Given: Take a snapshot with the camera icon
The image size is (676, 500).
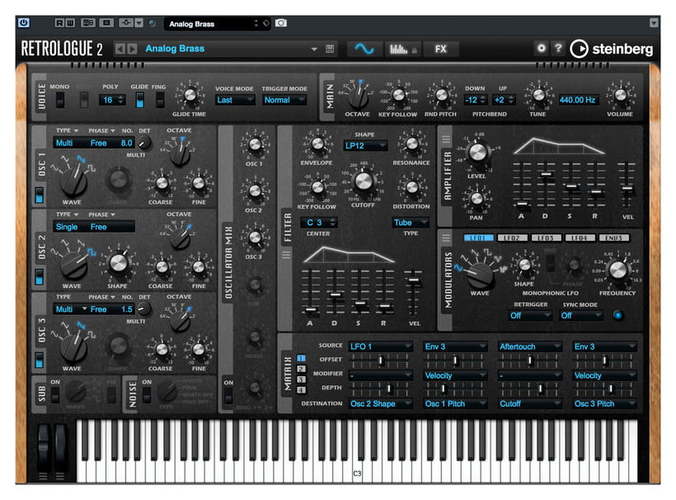Looking at the screenshot, I should click(281, 23).
